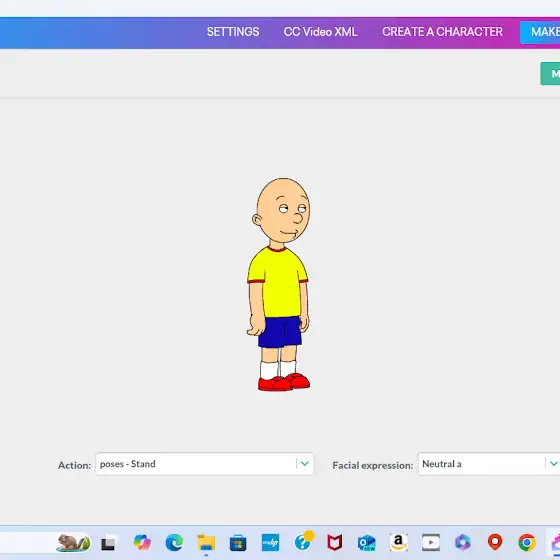Launch Microsoft Edge from the taskbar
The image size is (560, 560).
[174, 542]
